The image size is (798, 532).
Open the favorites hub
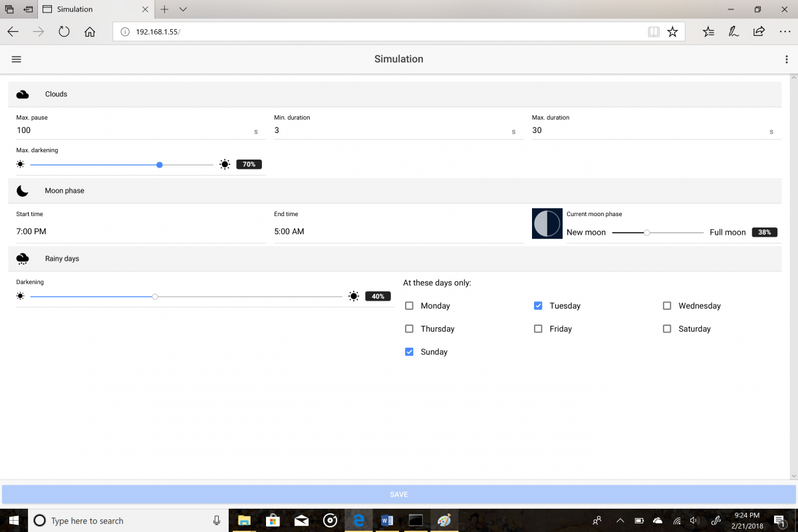point(708,31)
